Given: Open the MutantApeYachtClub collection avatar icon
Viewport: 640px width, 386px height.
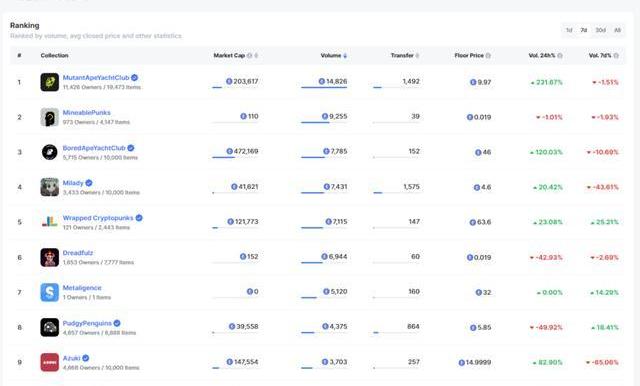Looking at the screenshot, I should point(49,82).
